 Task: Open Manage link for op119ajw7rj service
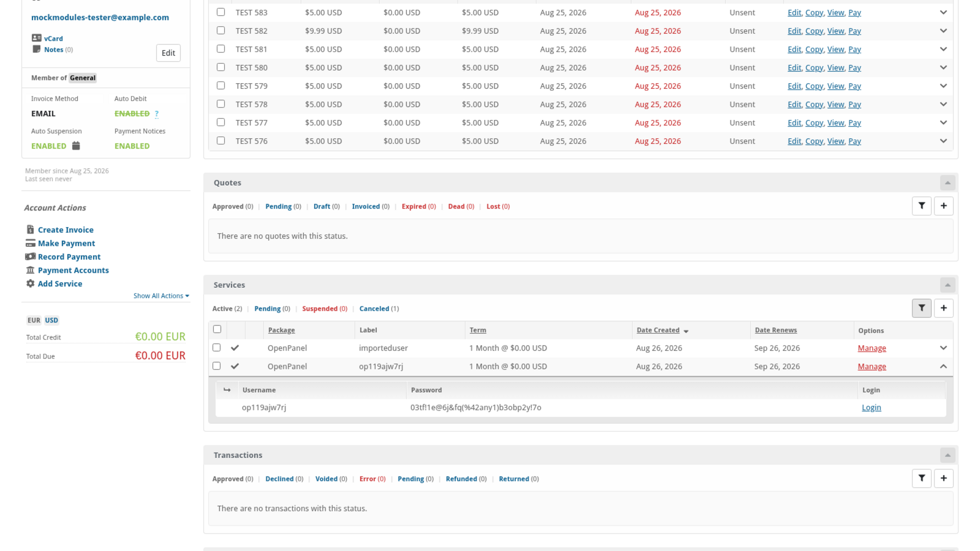pos(872,366)
